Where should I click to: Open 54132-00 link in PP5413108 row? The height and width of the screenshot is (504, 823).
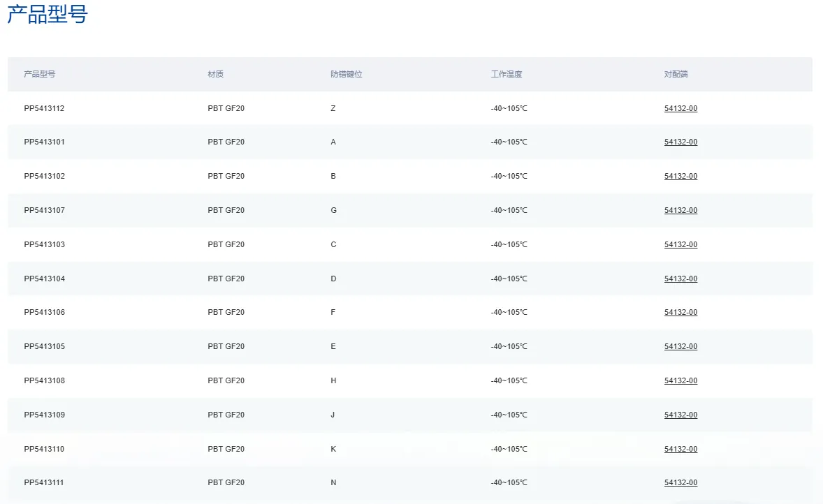click(680, 380)
